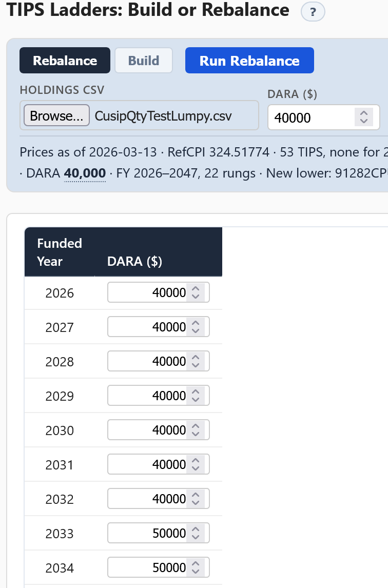Click the 2032 DARA input field
Screen dimensions: 388x588
(x=159, y=499)
